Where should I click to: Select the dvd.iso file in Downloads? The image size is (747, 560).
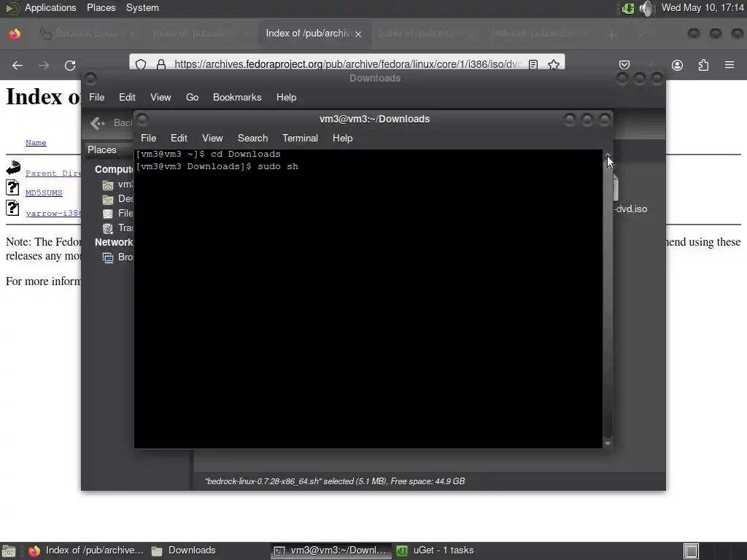coord(630,209)
